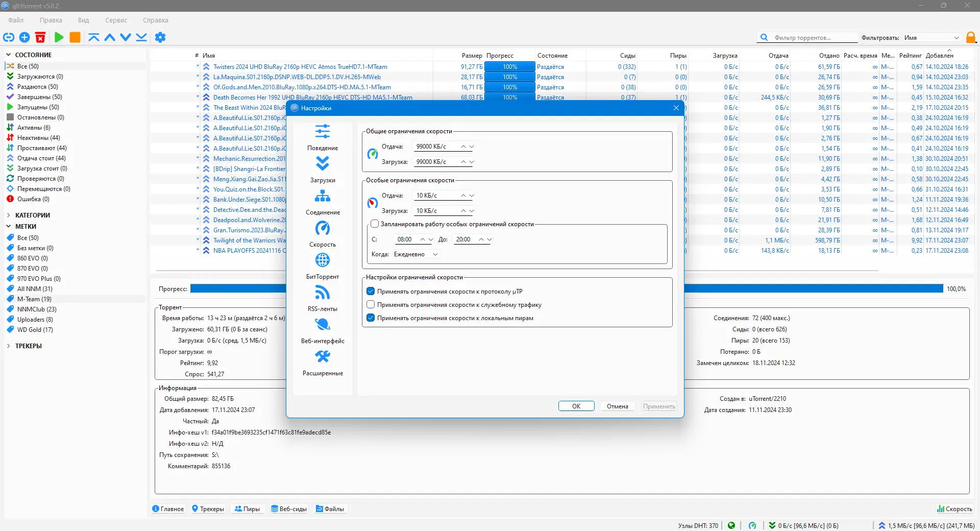Click the OK button in settings

(x=576, y=406)
